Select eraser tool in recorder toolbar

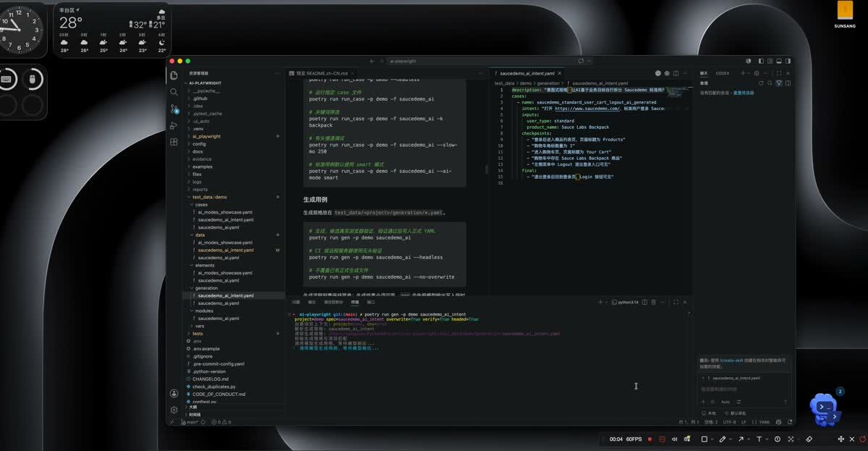coord(809,439)
